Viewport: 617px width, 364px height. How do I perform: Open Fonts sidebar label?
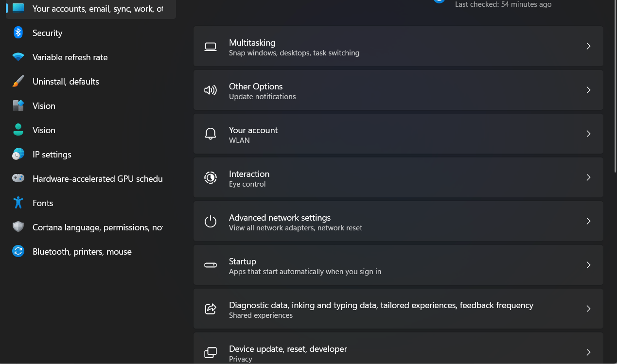[x=43, y=203]
